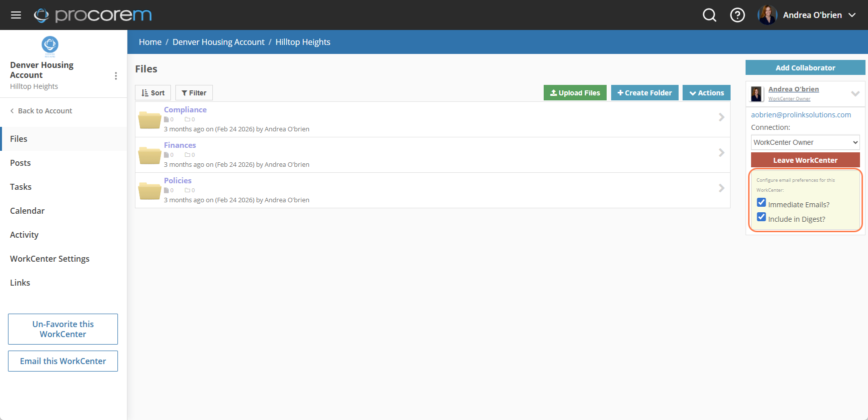Open the Actions dropdown
Screen dimensions: 868x420
(707, 93)
